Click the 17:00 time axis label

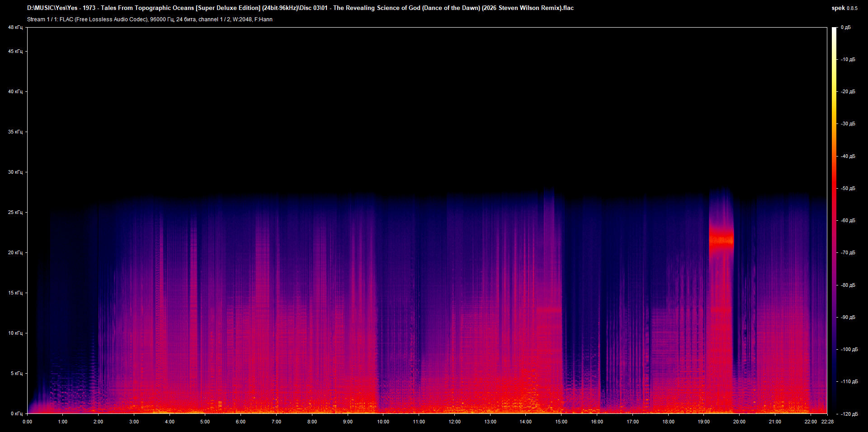point(632,422)
